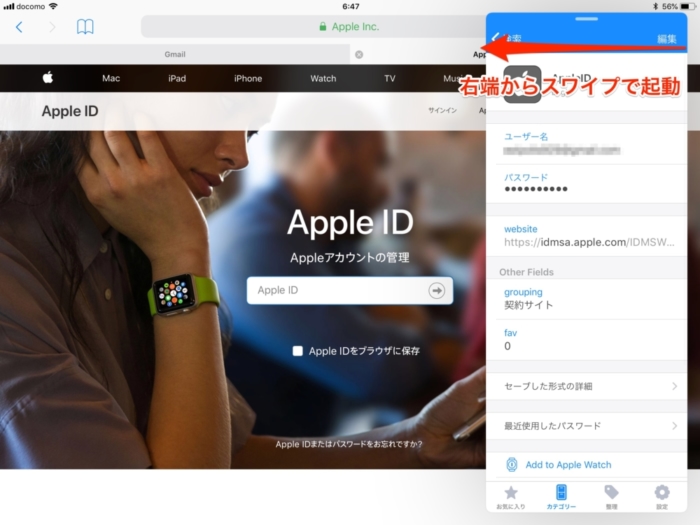This screenshot has width=700, height=525.
Task: Tap the slide-over panel grabber handle
Action: coord(586,19)
